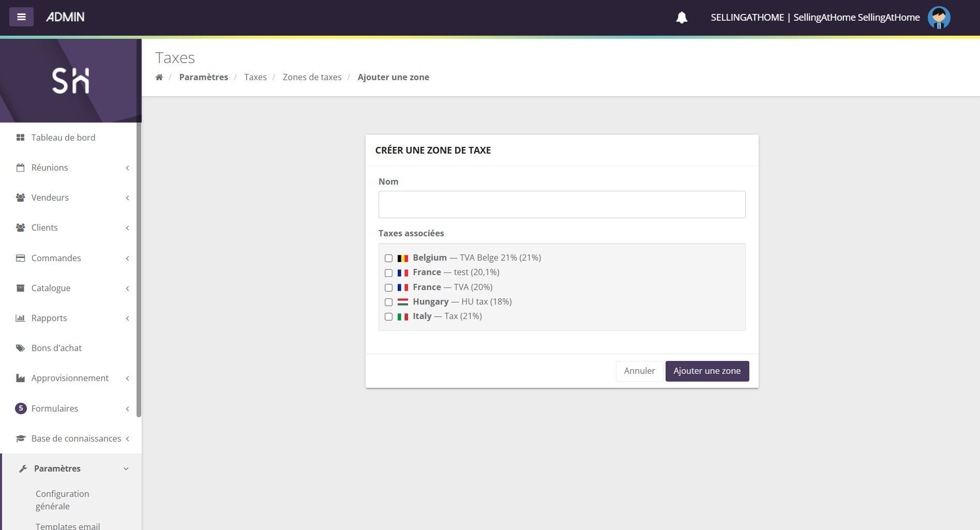980x530 pixels.
Task: Expand the Base de connaissances chevron
Action: pyautogui.click(x=127, y=438)
